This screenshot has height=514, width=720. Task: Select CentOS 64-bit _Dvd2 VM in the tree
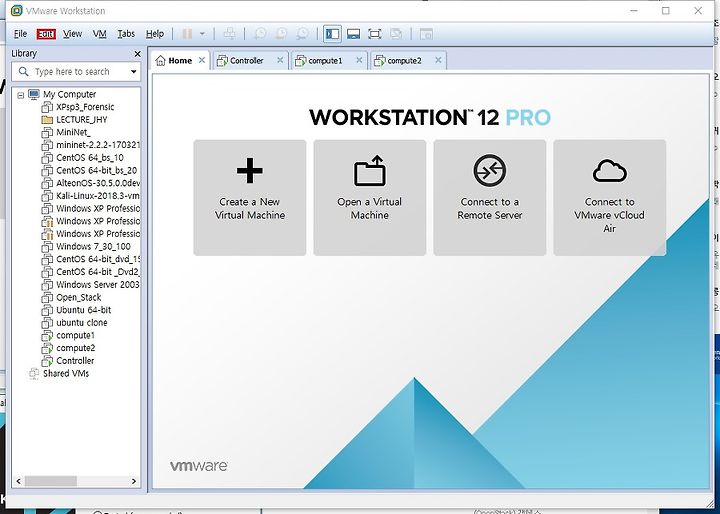pyautogui.click(x=98, y=272)
